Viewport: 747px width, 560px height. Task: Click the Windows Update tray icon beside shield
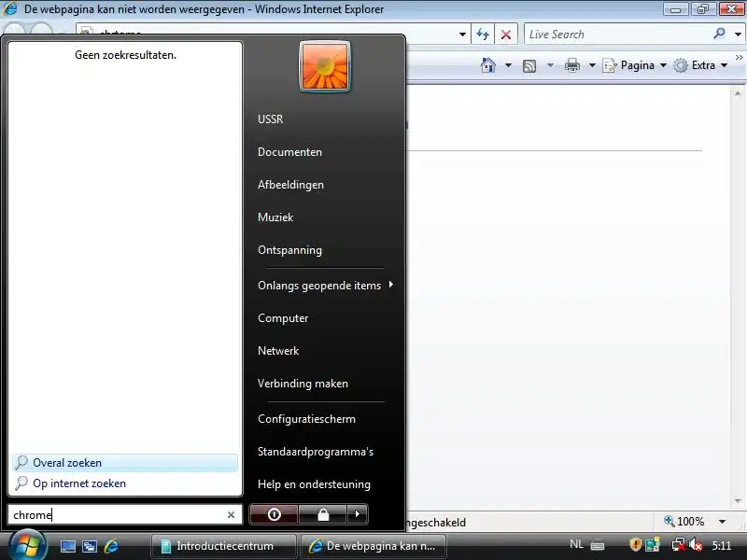[652, 544]
